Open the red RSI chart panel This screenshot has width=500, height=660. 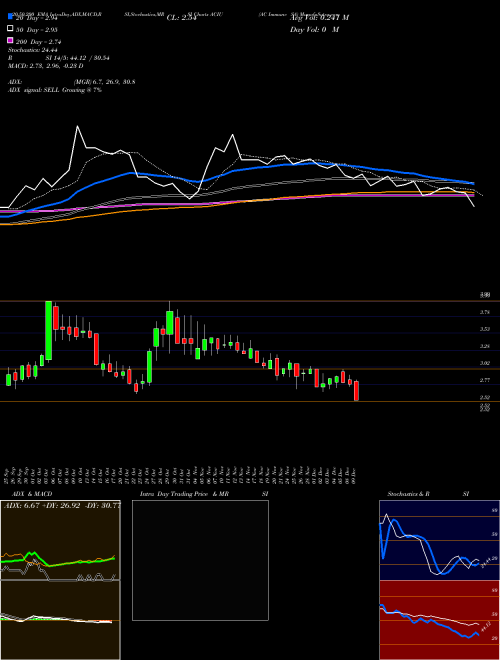tap(439, 620)
